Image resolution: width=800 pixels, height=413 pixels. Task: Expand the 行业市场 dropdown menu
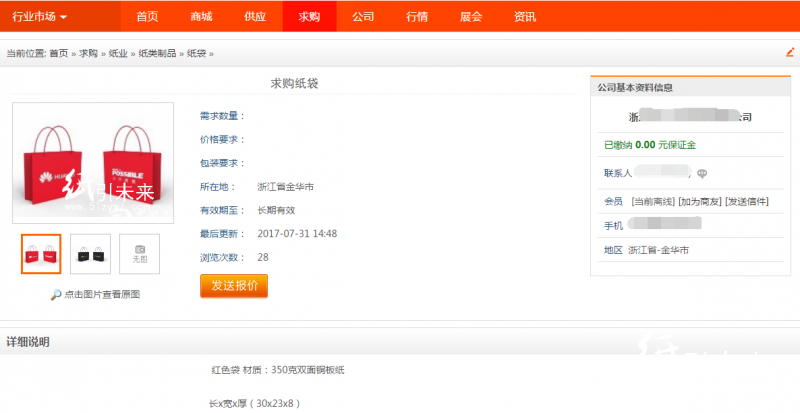(40, 17)
